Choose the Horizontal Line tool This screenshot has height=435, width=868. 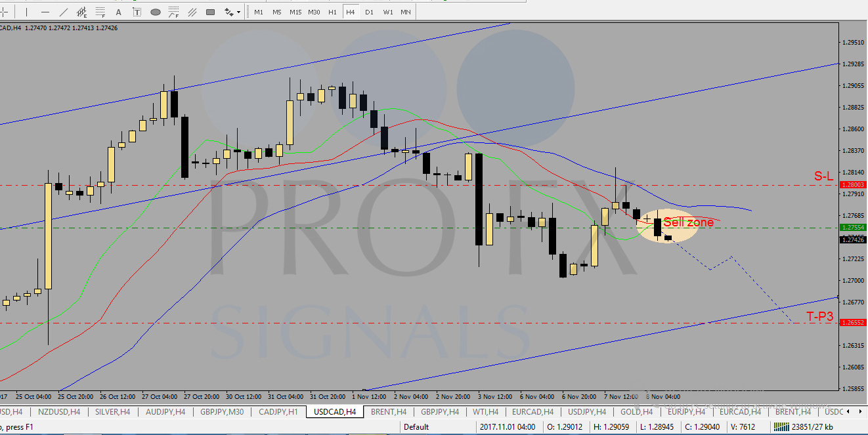[45, 12]
